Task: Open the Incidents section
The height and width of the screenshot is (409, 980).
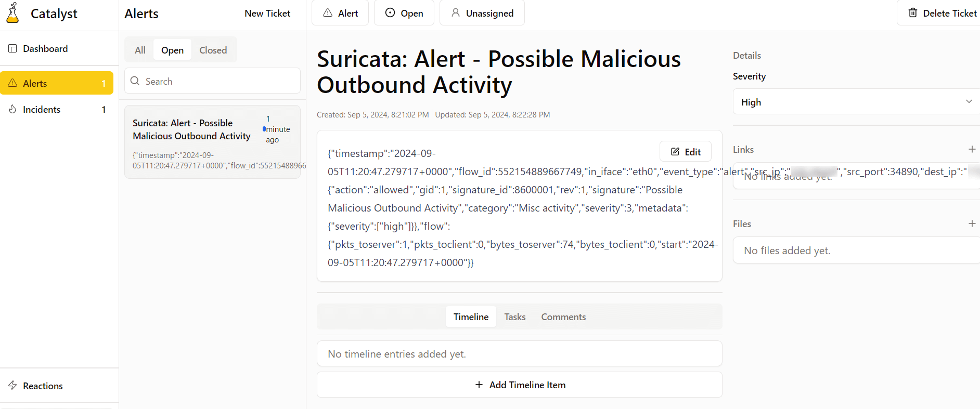Action: 42,110
